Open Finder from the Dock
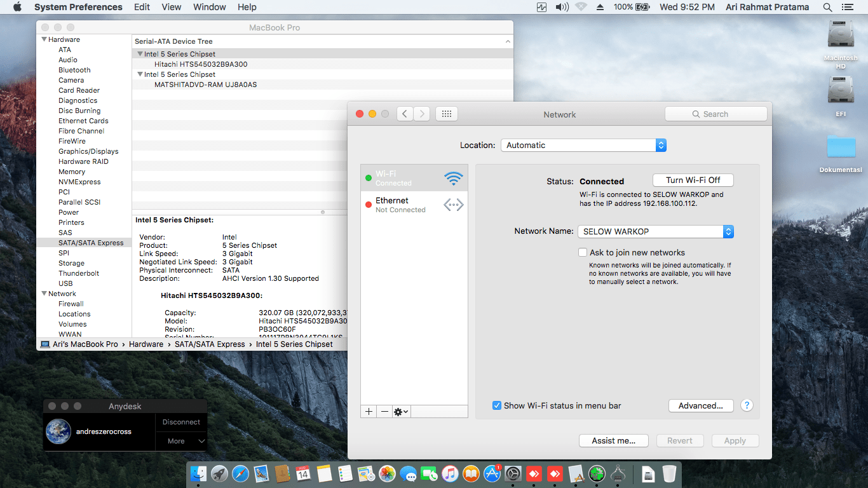 pyautogui.click(x=199, y=473)
